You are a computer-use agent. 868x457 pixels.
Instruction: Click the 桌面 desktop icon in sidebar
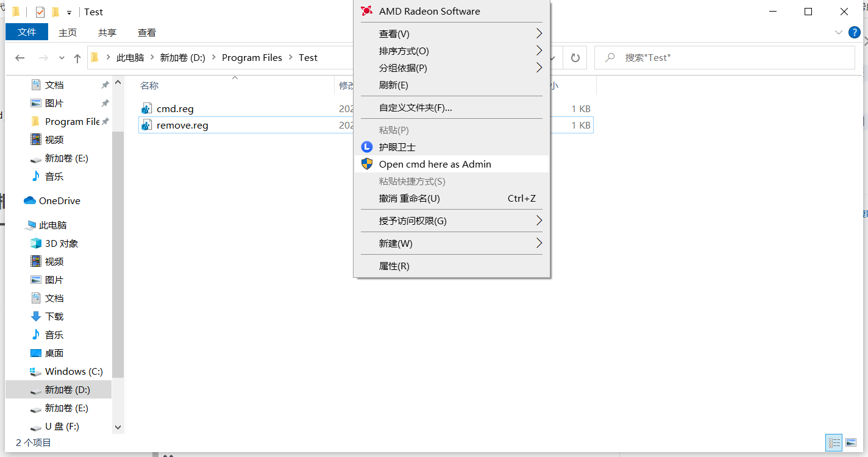(36, 353)
